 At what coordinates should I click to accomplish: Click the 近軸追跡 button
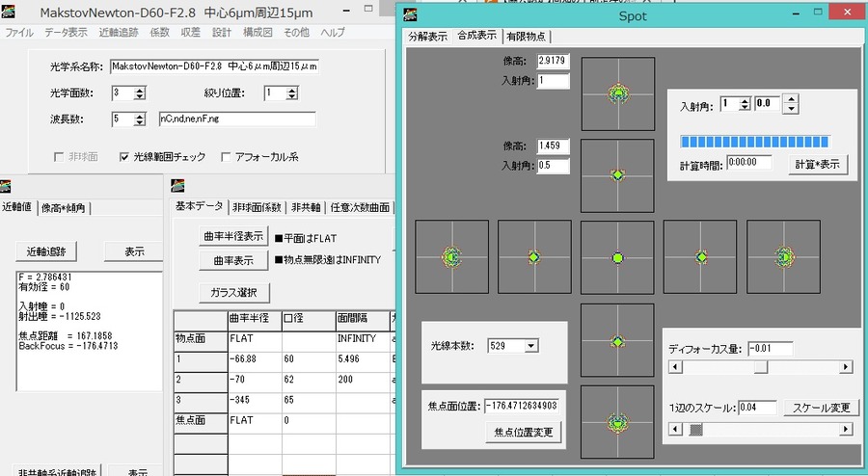[46, 251]
